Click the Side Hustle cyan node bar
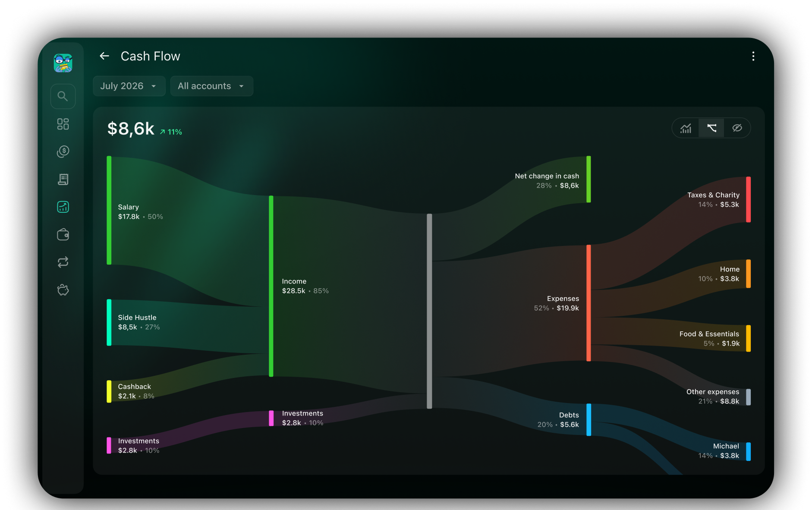The height and width of the screenshot is (510, 812). 109,322
